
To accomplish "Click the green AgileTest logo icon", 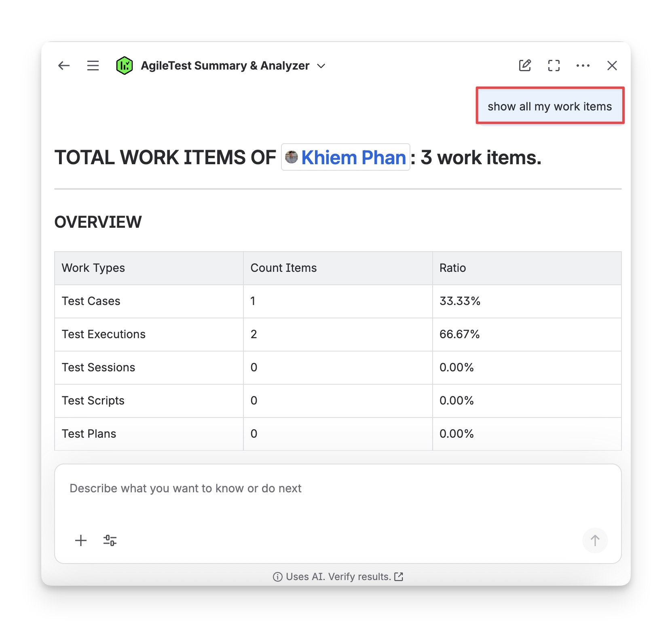I will point(125,66).
